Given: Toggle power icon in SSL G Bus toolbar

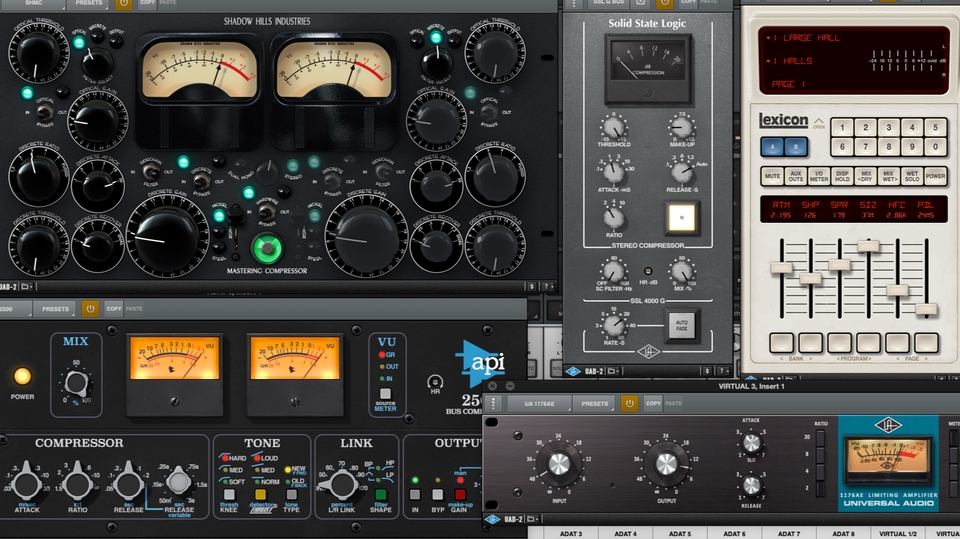Looking at the screenshot, I should coord(664,3).
